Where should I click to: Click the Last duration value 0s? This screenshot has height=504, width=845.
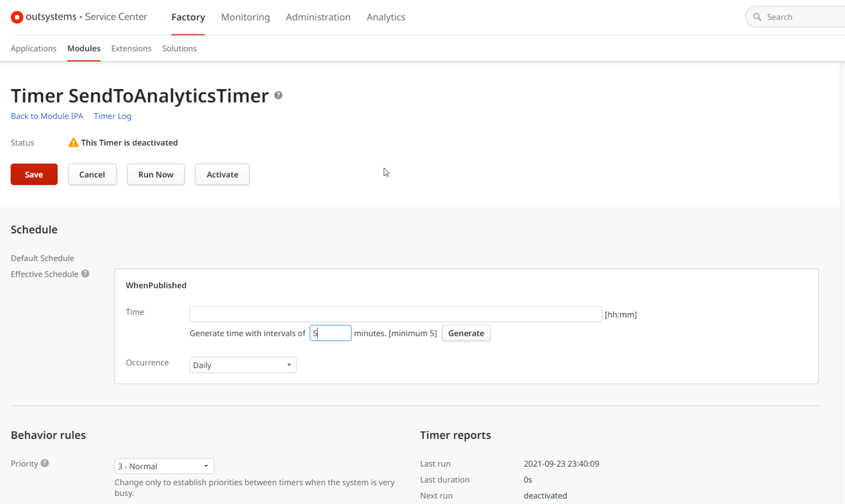(528, 480)
